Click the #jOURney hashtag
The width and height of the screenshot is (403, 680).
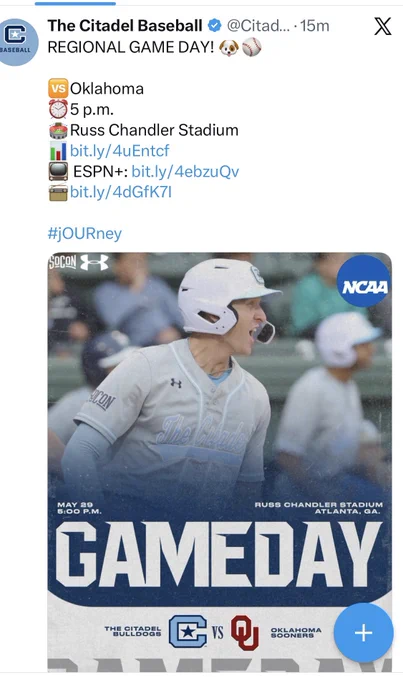(85, 233)
